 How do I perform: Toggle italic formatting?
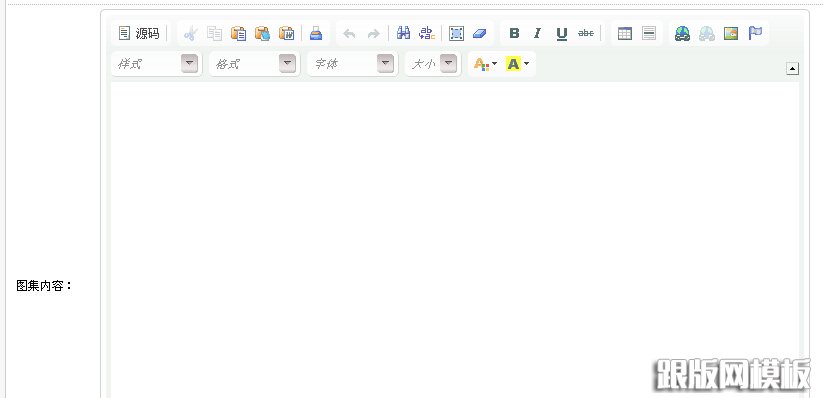click(x=537, y=34)
